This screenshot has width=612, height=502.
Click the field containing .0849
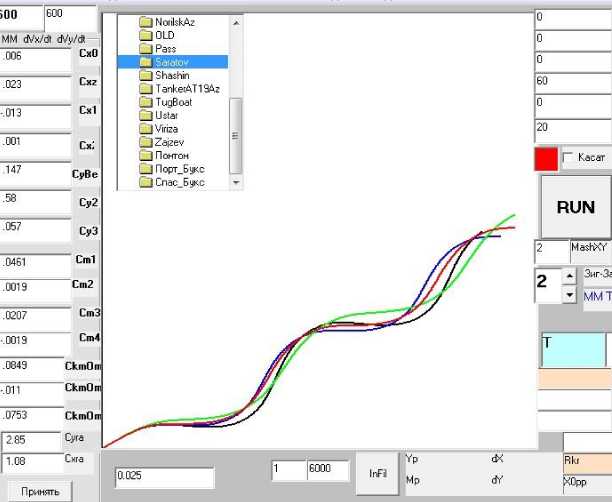(32, 369)
